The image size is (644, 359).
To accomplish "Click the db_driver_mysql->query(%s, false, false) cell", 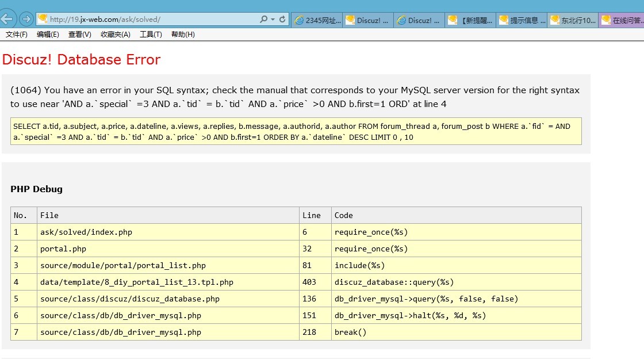I will [x=457, y=299].
